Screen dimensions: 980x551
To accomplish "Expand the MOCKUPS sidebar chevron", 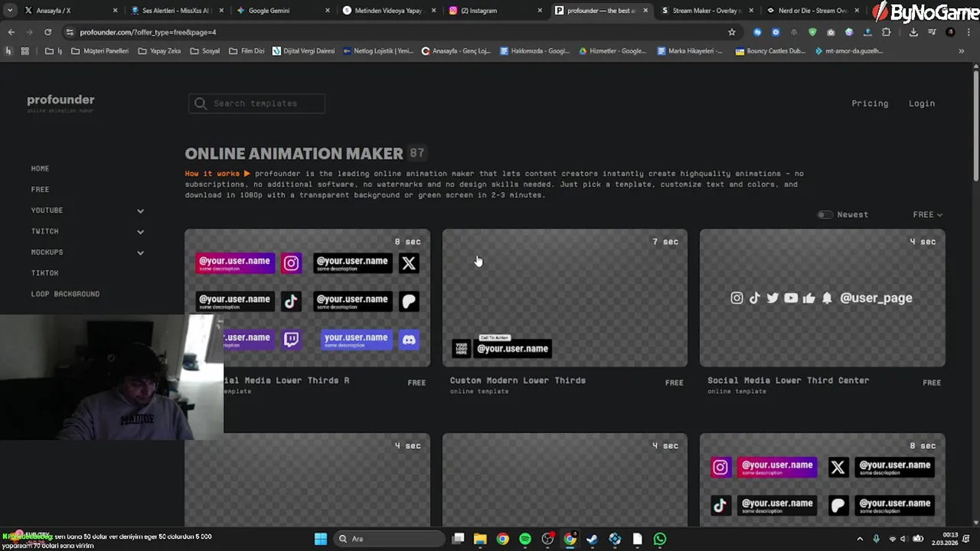I will [140, 252].
